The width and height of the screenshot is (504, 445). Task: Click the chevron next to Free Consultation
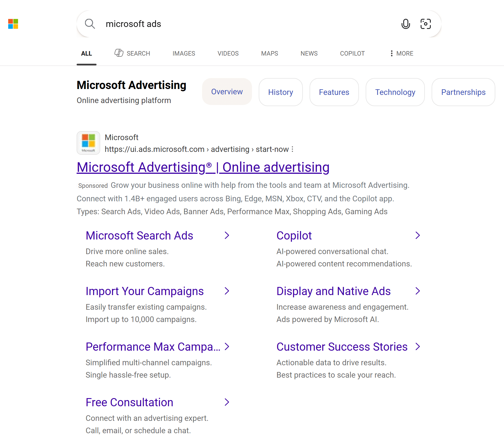(227, 402)
